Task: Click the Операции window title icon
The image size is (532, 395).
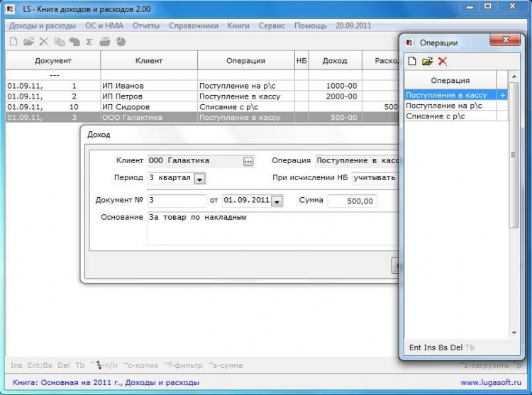Action: pyautogui.click(x=410, y=43)
